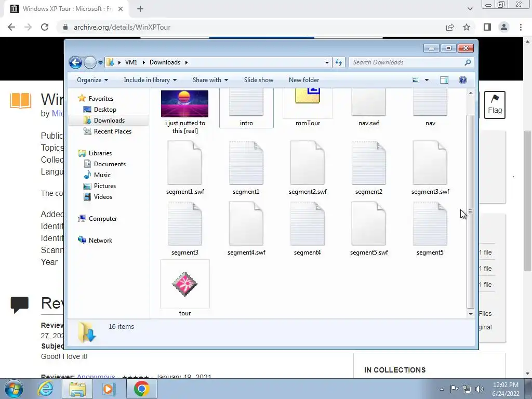This screenshot has width=532, height=399.
Task: Open the Organize menu
Action: (92, 80)
